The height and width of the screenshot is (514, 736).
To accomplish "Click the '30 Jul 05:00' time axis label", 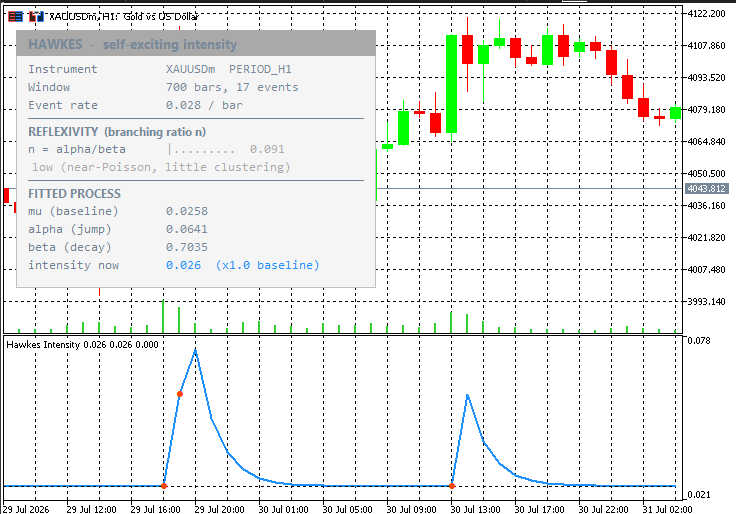I will [x=347, y=509].
